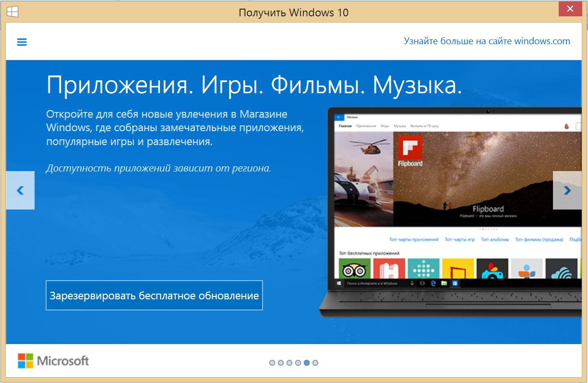Screen dimensions: 588x383
Task: Click the heading 'Приложения. Игры. Фильмы. Музыка.'
Action: coord(254,86)
